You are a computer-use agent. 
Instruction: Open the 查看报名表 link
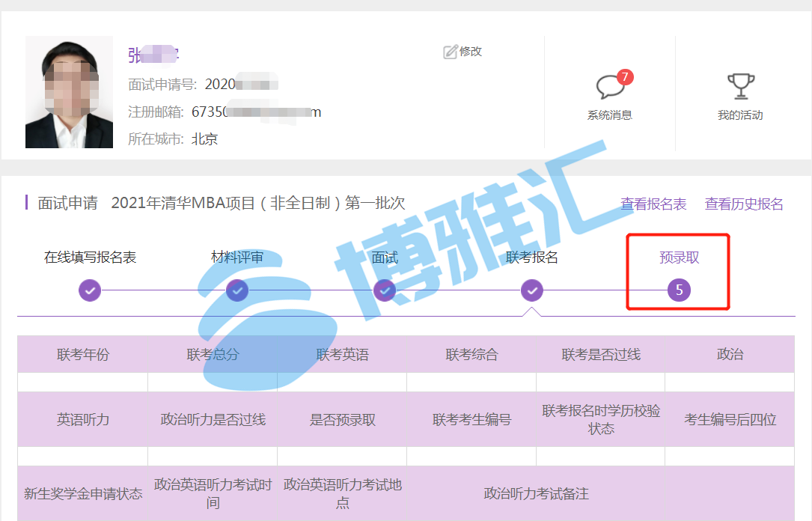click(653, 204)
